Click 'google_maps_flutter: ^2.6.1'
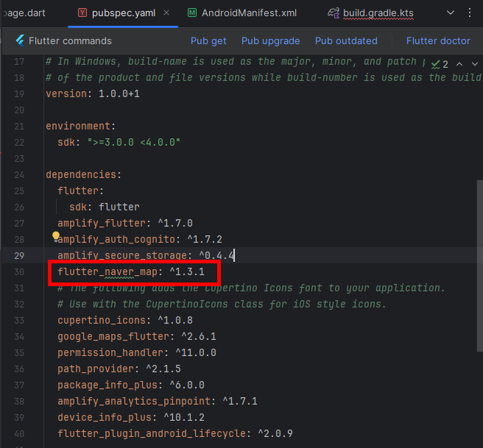This screenshot has height=448, width=483. point(137,337)
